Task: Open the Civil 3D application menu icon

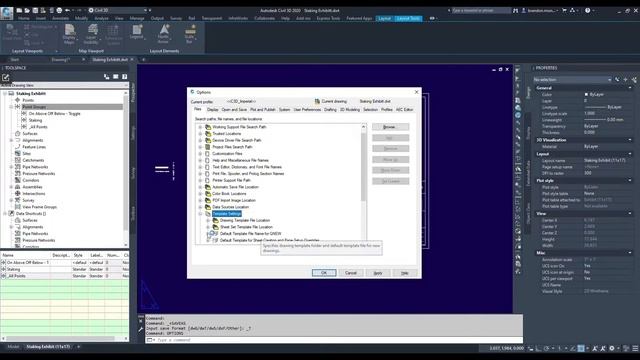Action: pyautogui.click(x=7, y=13)
